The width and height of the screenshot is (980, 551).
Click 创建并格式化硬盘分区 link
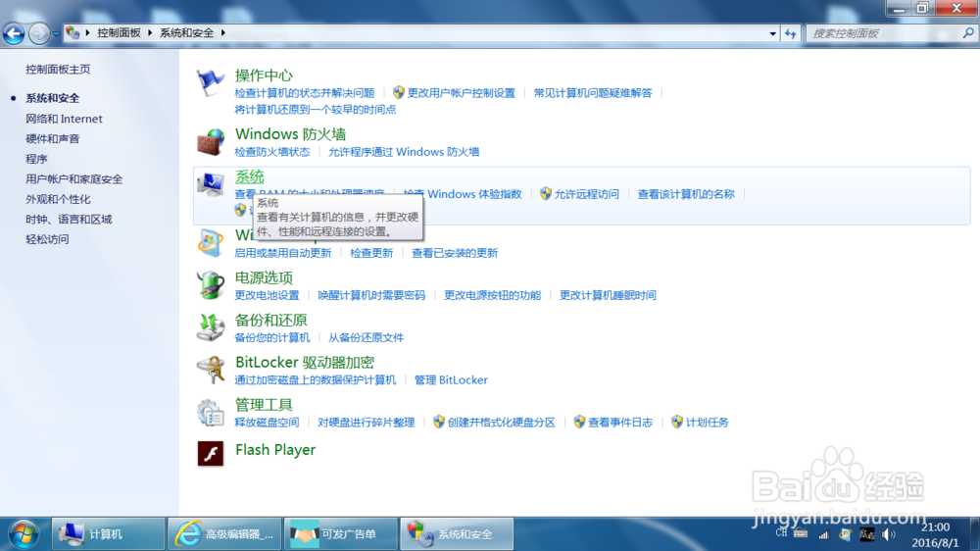point(501,423)
